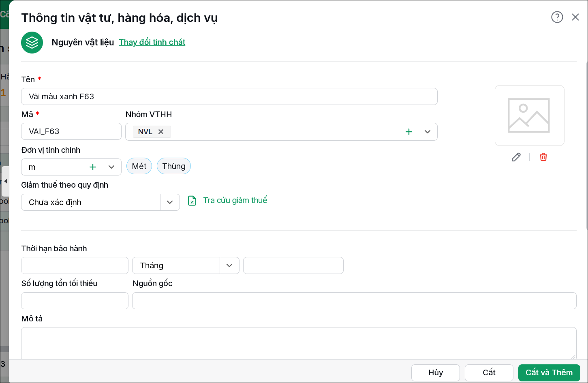Viewport: 588px width, 383px height.
Task: Click the dialog's vertical scrollbar
Action: coord(586,146)
